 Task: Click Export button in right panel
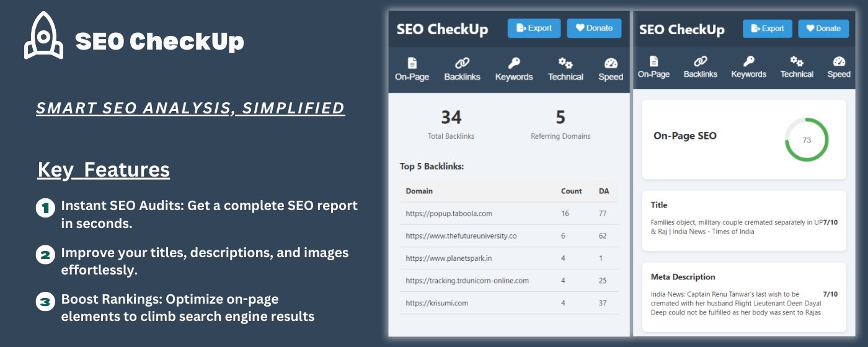[x=768, y=29]
